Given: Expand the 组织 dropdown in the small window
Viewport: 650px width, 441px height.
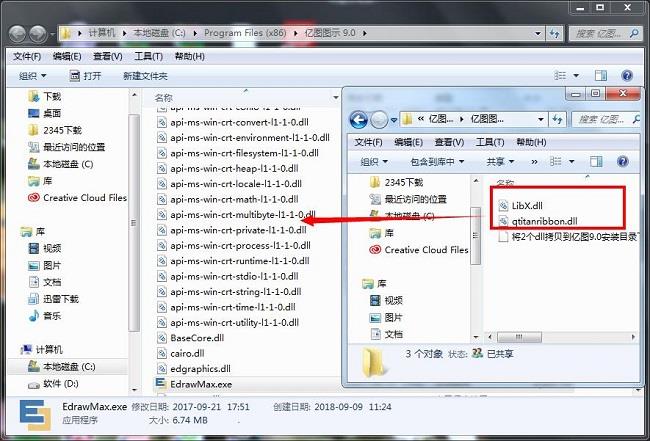Looking at the screenshot, I should click(374, 161).
